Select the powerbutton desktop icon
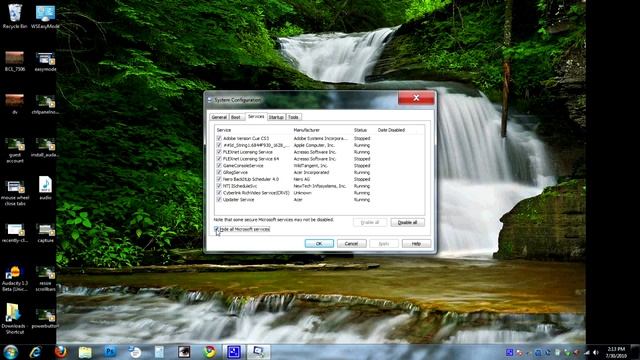This screenshot has height=360, width=640. 45,319
